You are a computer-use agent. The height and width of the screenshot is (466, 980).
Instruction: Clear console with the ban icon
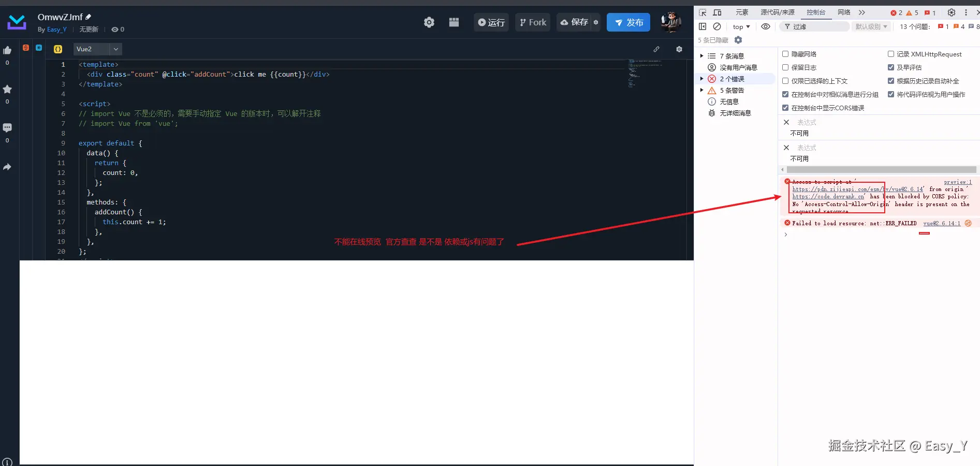(717, 26)
